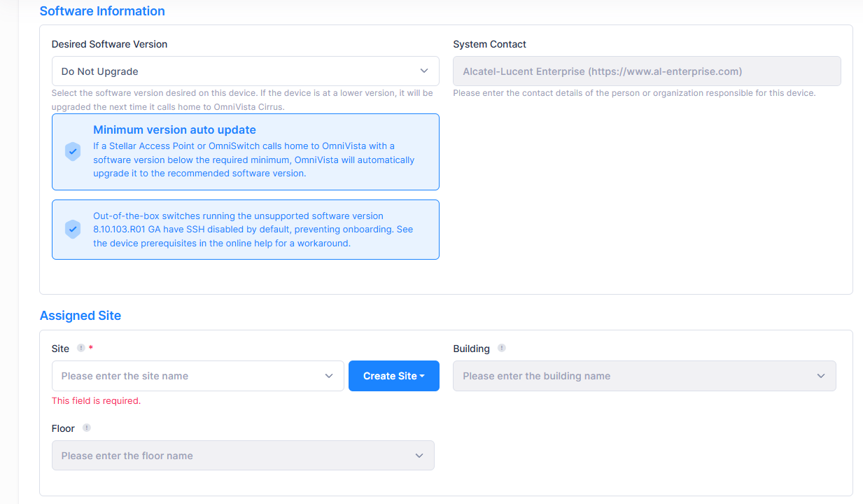Screen dimensions: 863x504
Task: Click chevron arrow in Desired Software Version box
Action: coord(423,71)
